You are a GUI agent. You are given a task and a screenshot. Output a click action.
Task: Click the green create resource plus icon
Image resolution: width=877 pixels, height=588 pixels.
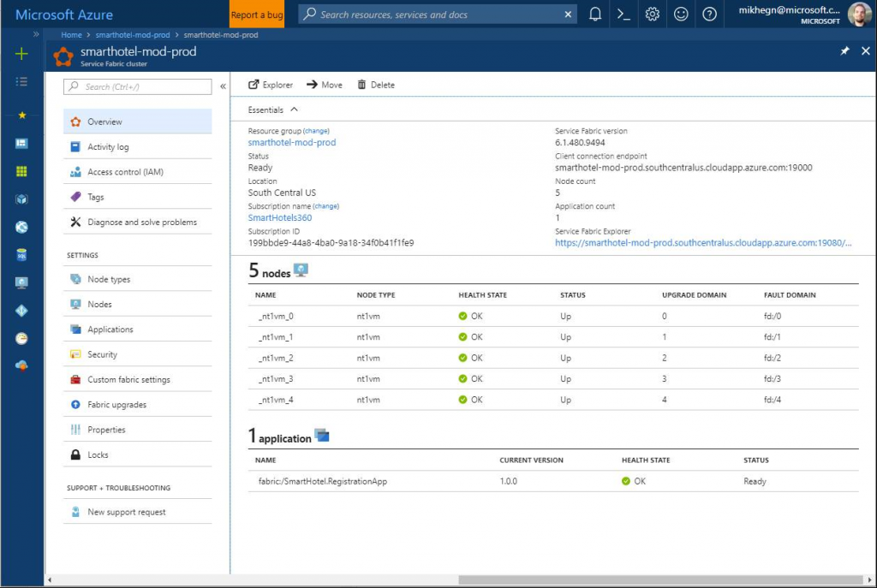(21, 54)
